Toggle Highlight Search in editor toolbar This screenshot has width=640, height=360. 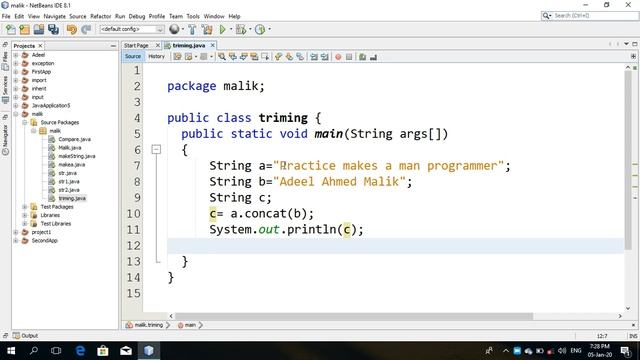254,57
